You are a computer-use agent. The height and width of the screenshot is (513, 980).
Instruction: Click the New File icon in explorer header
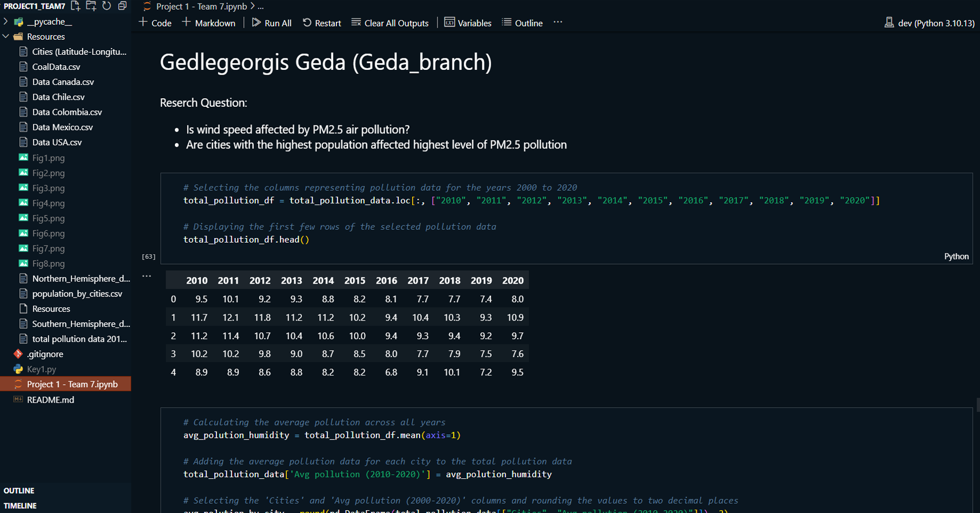pyautogui.click(x=76, y=6)
